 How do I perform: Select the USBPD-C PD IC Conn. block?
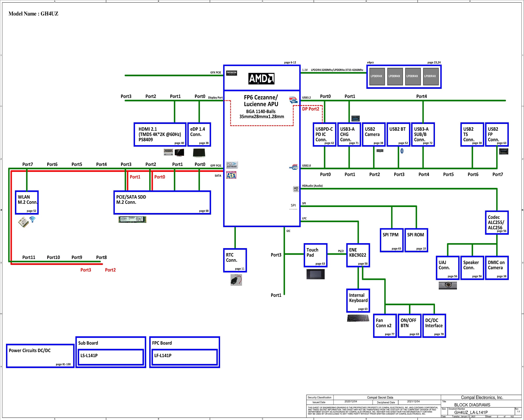click(324, 135)
